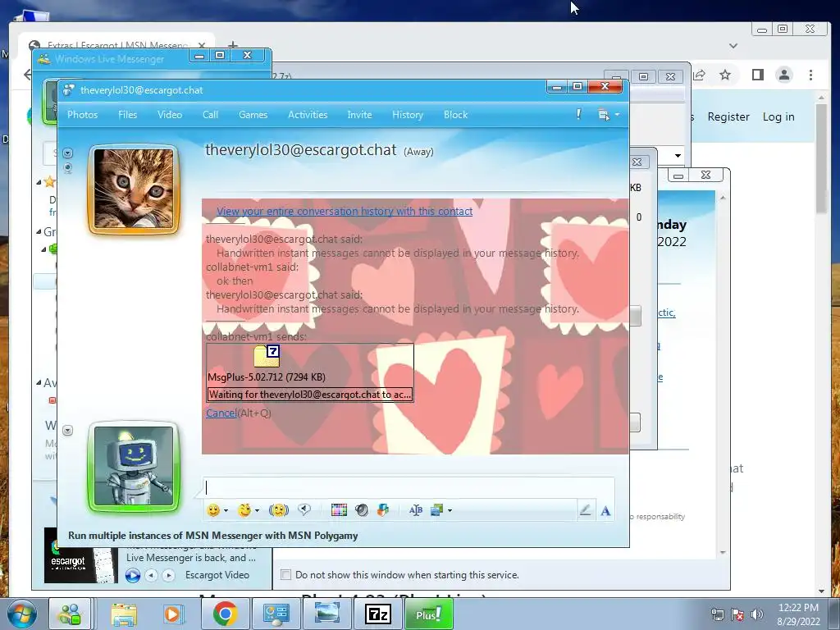Click the MSN Polygamy ad text
Viewport: 840px width, 630px height.
213,535
